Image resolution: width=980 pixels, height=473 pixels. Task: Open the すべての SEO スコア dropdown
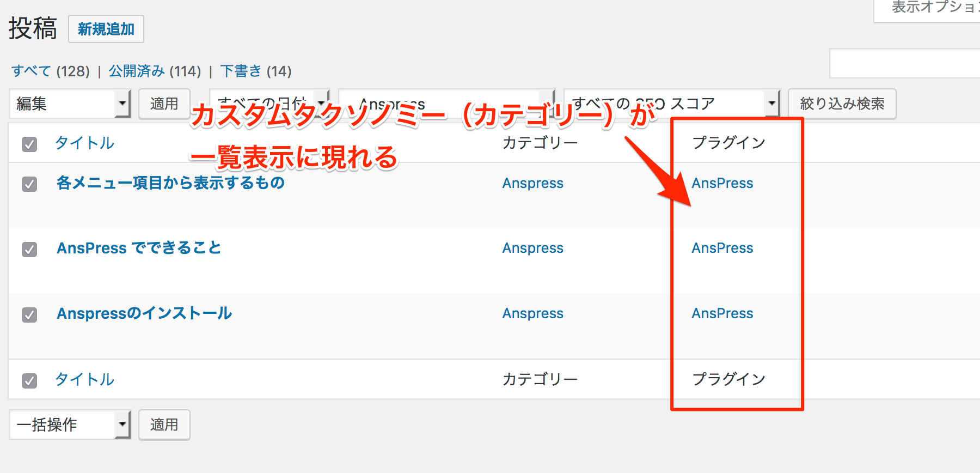(672, 103)
